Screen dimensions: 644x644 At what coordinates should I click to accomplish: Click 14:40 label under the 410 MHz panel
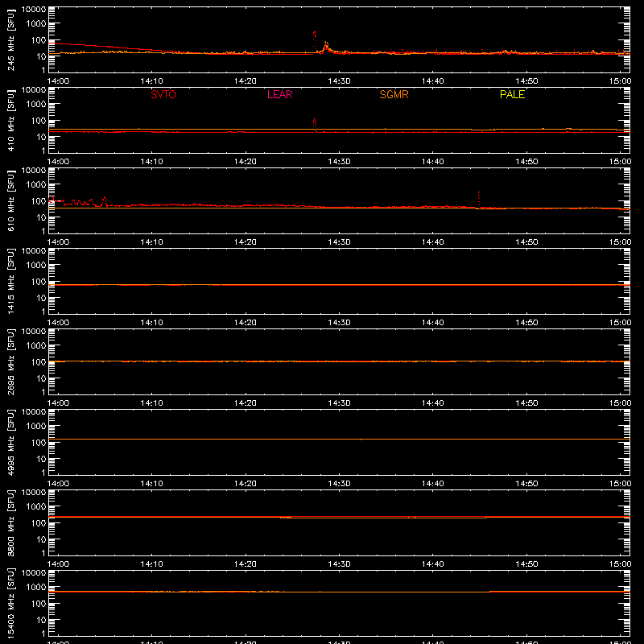[x=433, y=162]
